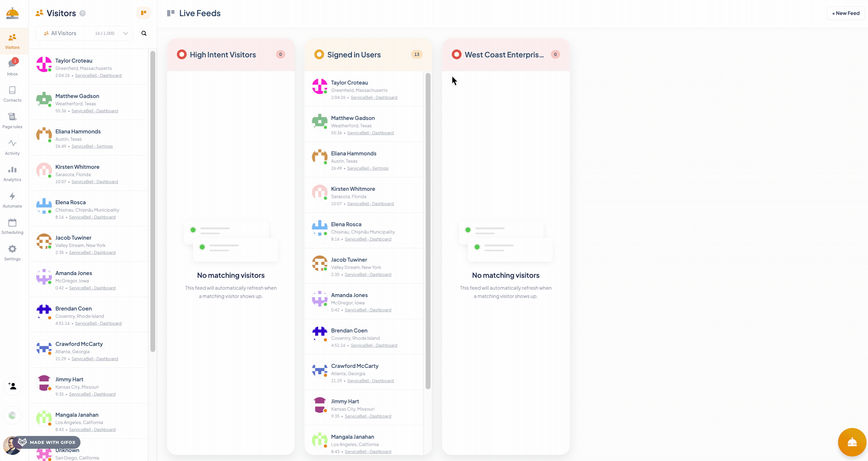Open Taylor Croteau's ServiceBell - Dashboard link in Visitors list
Image resolution: width=868 pixels, height=461 pixels.
[x=98, y=75]
